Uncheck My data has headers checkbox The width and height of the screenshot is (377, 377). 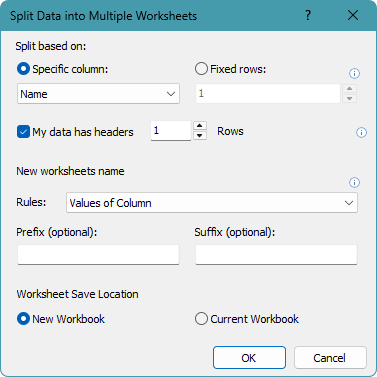coord(23,132)
